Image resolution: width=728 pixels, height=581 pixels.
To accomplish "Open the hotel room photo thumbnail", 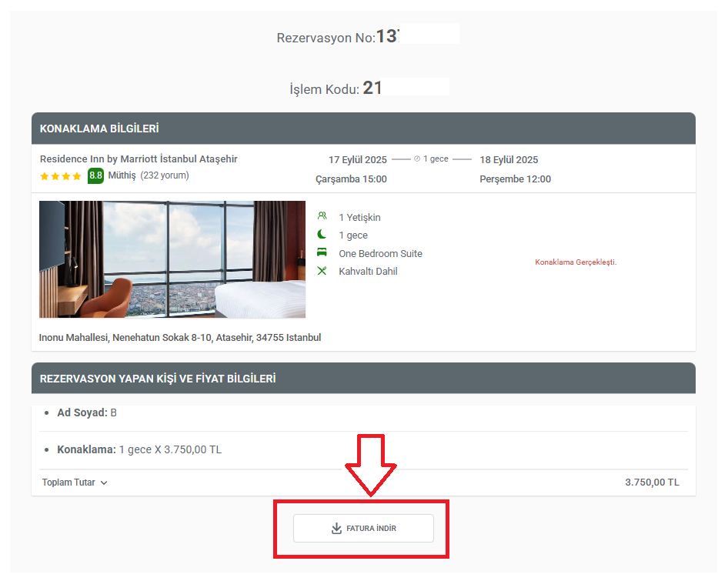I will 172,259.
